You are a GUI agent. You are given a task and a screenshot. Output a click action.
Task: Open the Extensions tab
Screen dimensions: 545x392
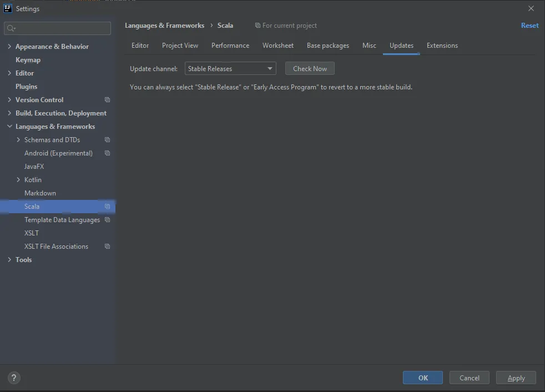(442, 46)
